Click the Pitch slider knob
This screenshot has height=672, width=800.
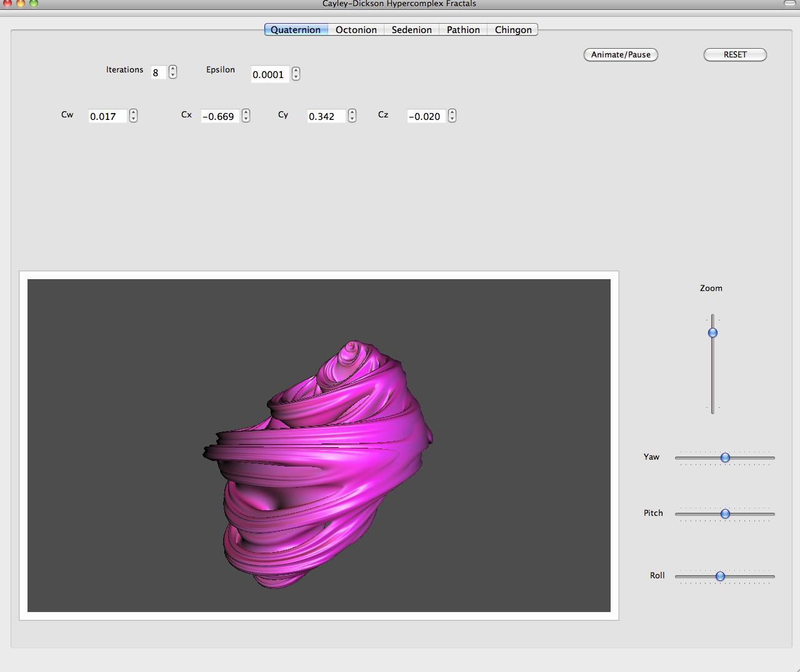click(x=725, y=514)
